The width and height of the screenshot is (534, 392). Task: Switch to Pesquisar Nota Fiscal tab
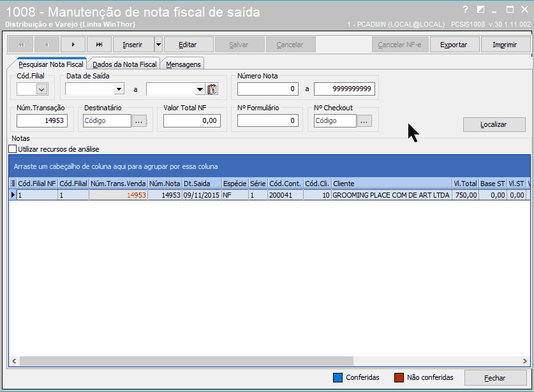(x=51, y=64)
